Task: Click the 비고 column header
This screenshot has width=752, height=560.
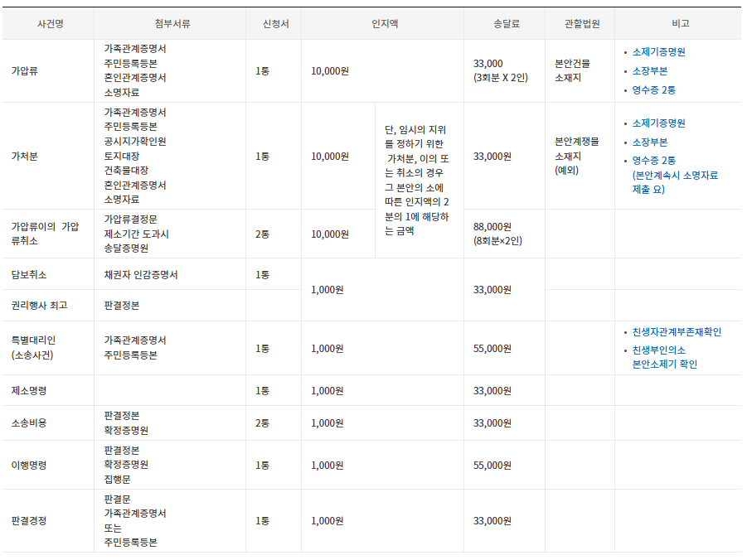Action: (x=680, y=23)
